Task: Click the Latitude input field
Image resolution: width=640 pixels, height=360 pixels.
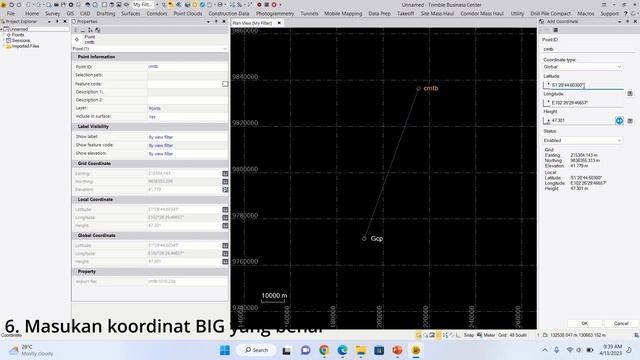Action: 583,85
